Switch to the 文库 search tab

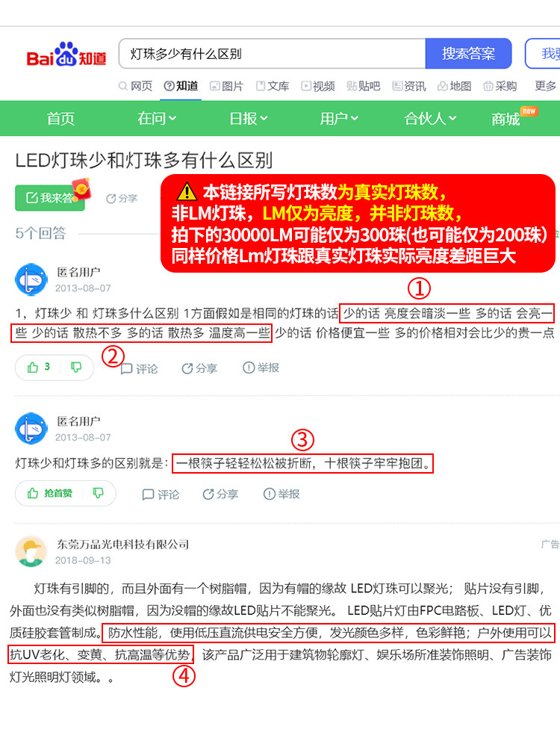pos(273,86)
